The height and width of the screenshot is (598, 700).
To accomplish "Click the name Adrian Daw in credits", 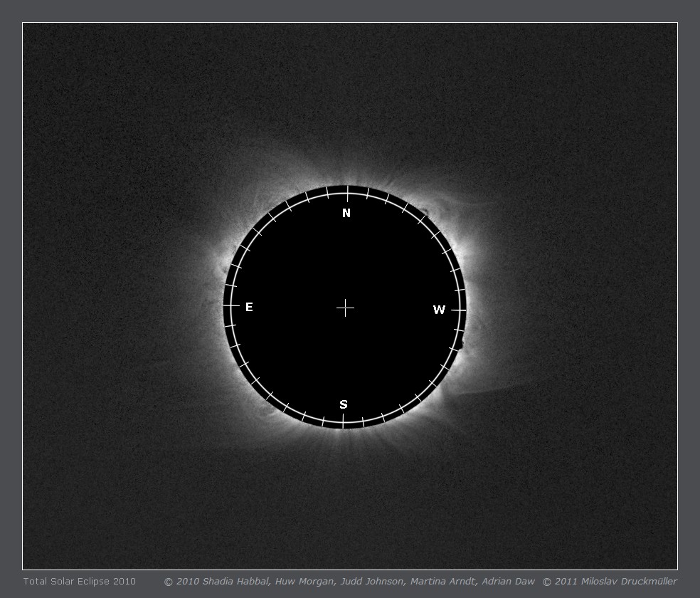I will point(508,582).
